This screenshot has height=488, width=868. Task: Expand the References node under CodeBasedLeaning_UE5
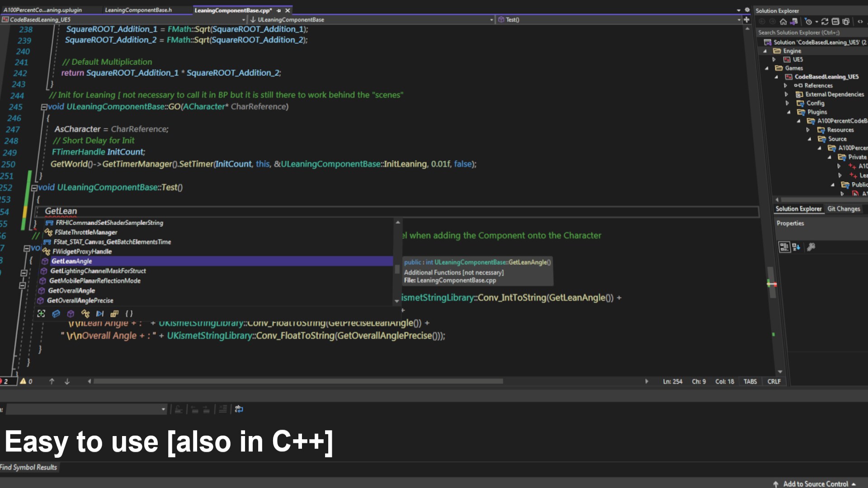(x=787, y=85)
